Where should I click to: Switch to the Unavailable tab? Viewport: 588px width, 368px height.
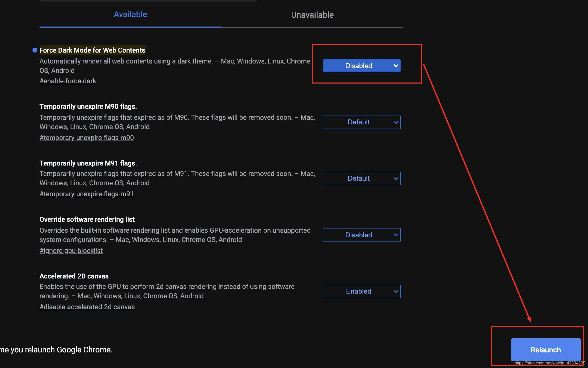point(312,15)
